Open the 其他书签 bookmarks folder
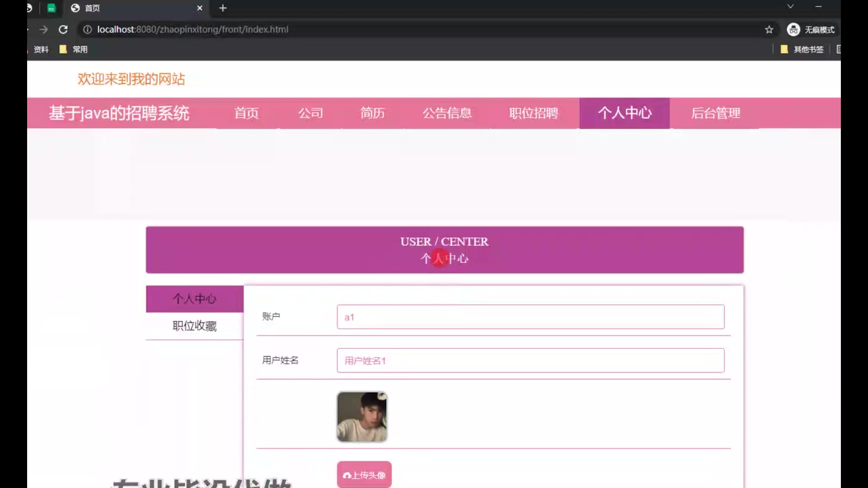This screenshot has width=868, height=488. click(x=802, y=49)
